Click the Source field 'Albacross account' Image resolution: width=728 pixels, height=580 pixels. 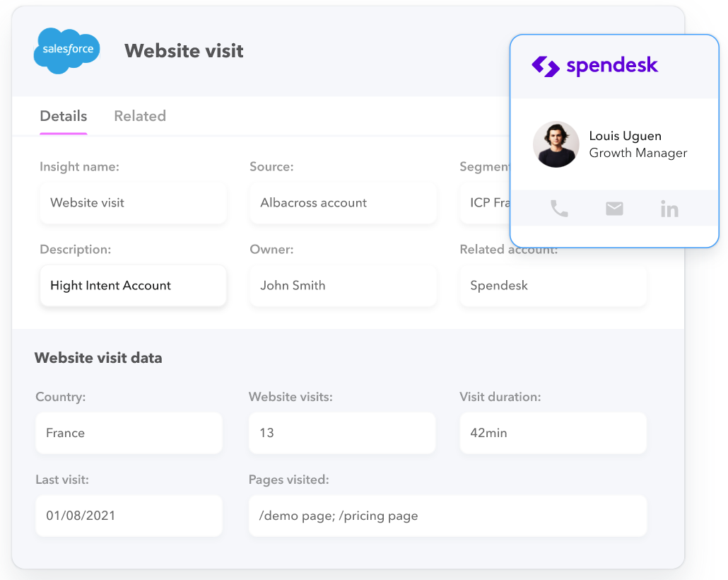[x=343, y=202]
